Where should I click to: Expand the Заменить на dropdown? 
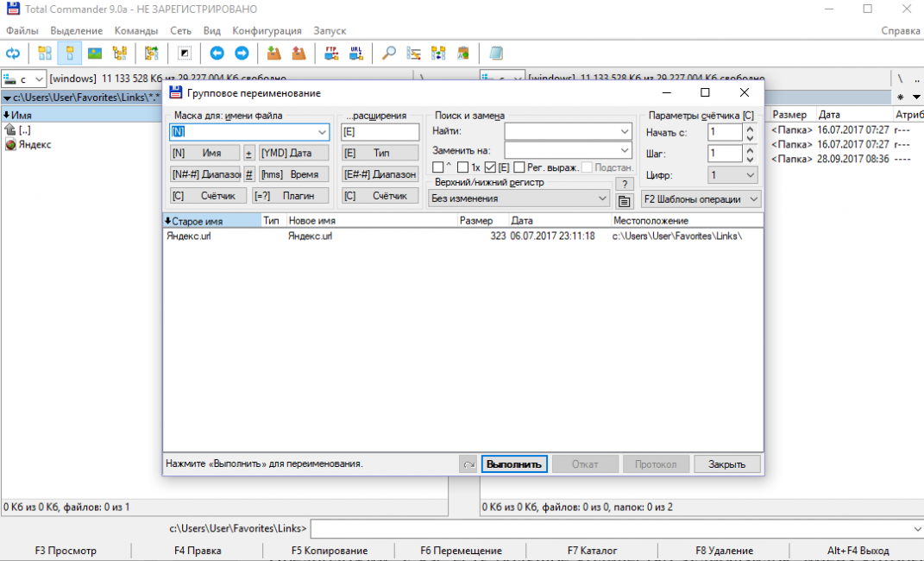pyautogui.click(x=625, y=151)
